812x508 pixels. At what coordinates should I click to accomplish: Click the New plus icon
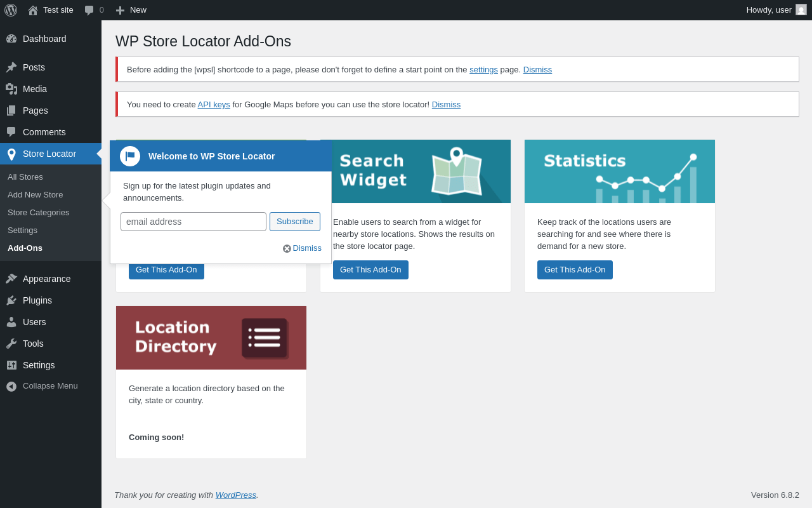pyautogui.click(x=120, y=10)
